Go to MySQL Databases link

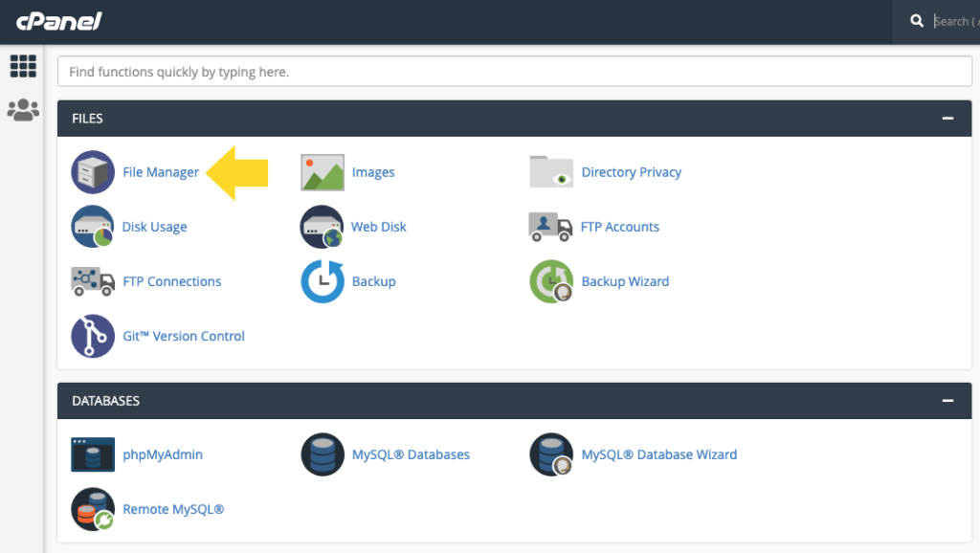pyautogui.click(x=411, y=454)
